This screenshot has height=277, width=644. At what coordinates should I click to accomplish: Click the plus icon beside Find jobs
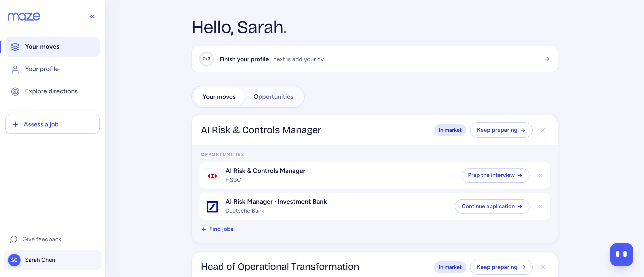click(203, 229)
